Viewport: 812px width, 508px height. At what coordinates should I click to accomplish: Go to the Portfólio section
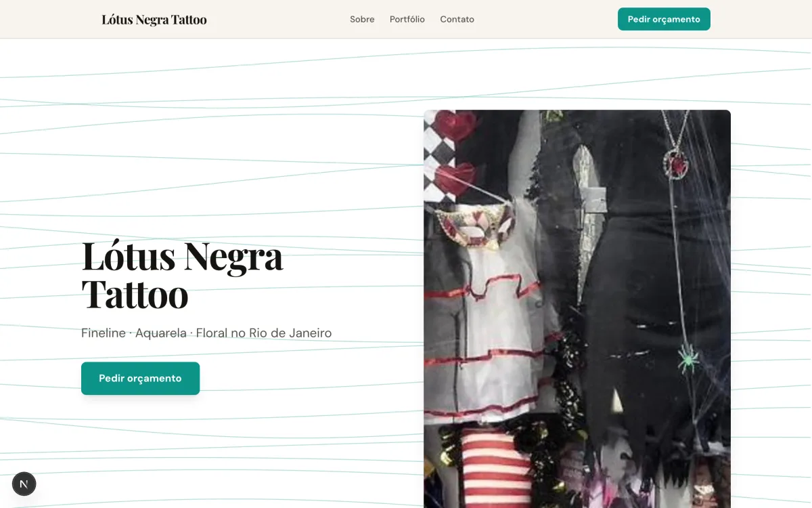click(407, 19)
